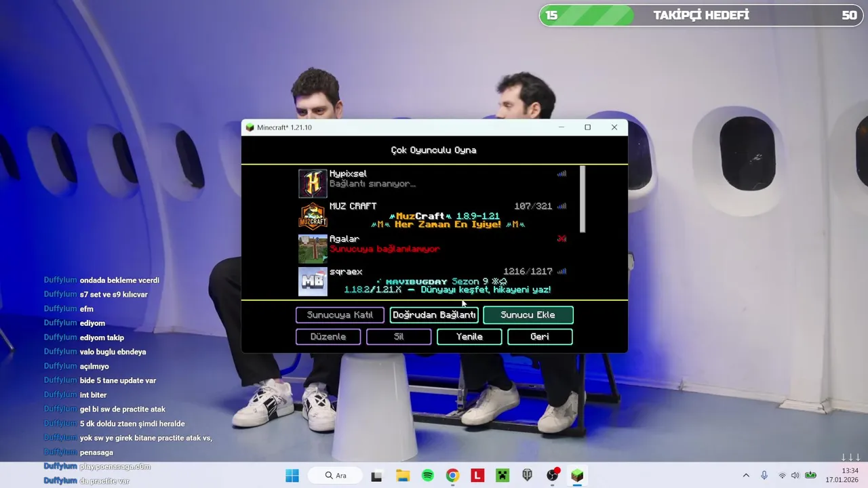Click the MAVIBUGDAY Sezon 9 description line
Image resolution: width=868 pixels, height=488 pixels.
tap(441, 281)
